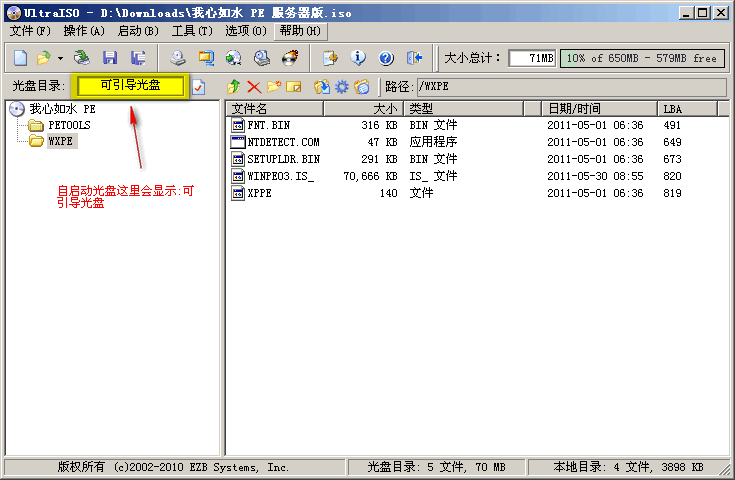This screenshot has height=480, width=735.
Task: Click the NTDETECT.COM application icon
Action: pos(238,142)
